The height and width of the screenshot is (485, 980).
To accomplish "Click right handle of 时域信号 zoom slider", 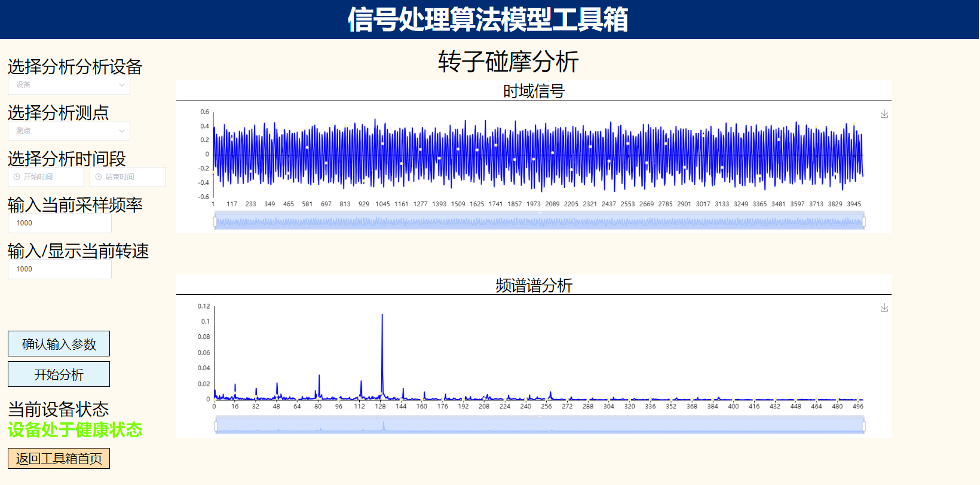I will point(864,222).
